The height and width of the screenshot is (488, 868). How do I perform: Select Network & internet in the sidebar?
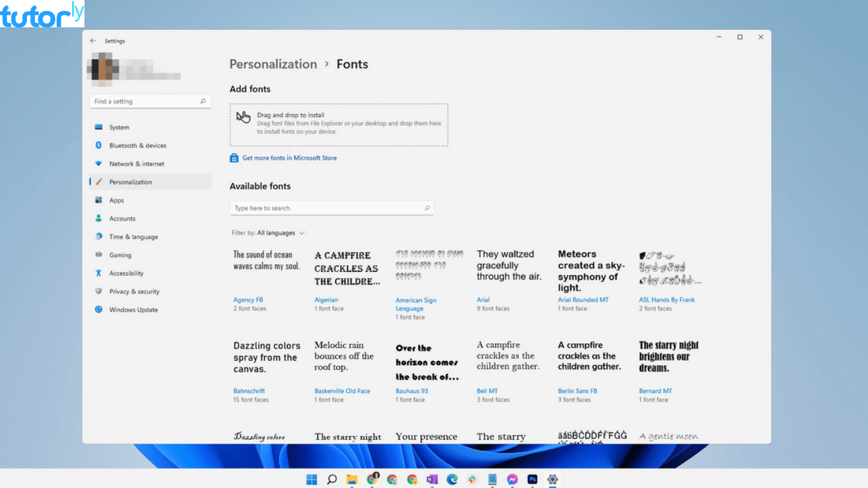tap(150, 164)
